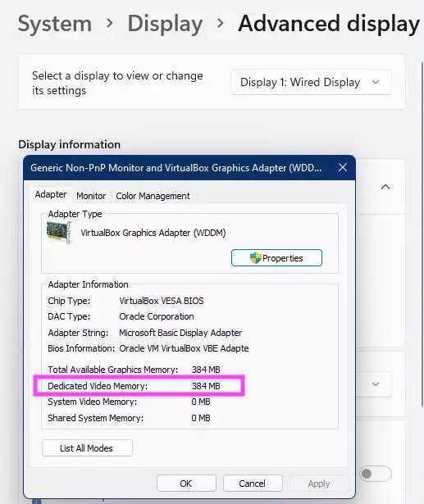Viewport: 424px width, 504px height.
Task: Switch to the Monitor tab
Action: tap(91, 196)
